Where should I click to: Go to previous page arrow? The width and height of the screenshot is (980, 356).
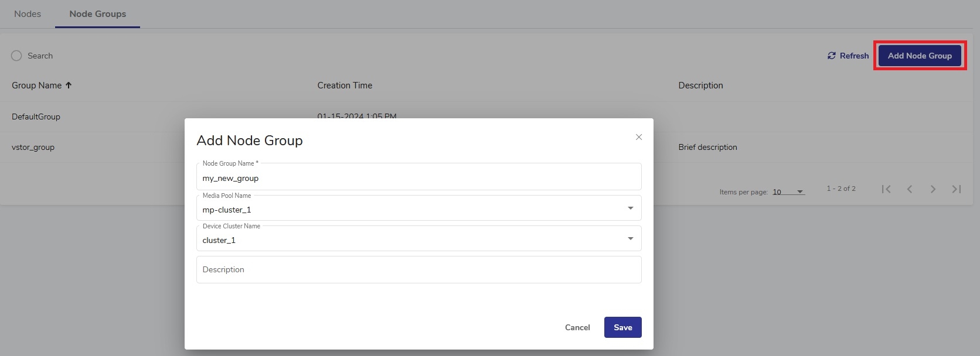pyautogui.click(x=910, y=189)
